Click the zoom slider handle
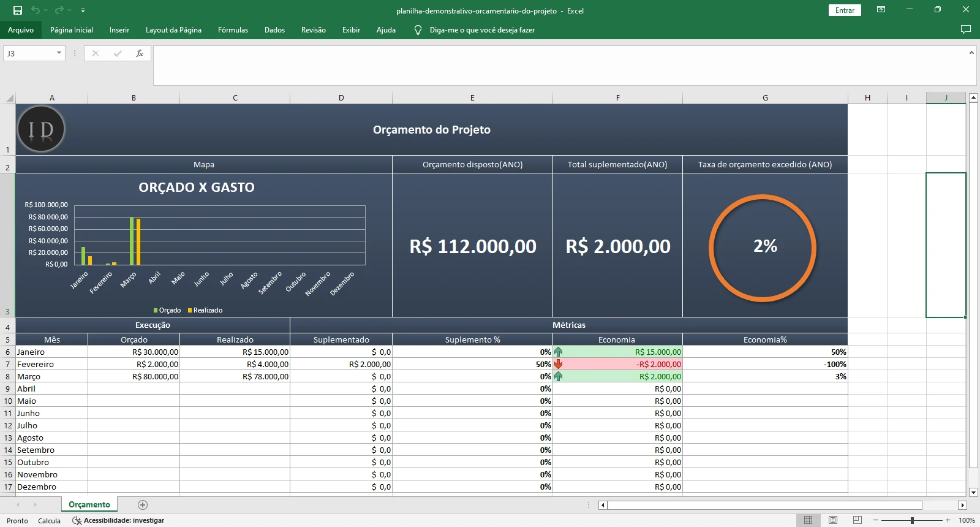Image resolution: width=980 pixels, height=527 pixels. 912,520
